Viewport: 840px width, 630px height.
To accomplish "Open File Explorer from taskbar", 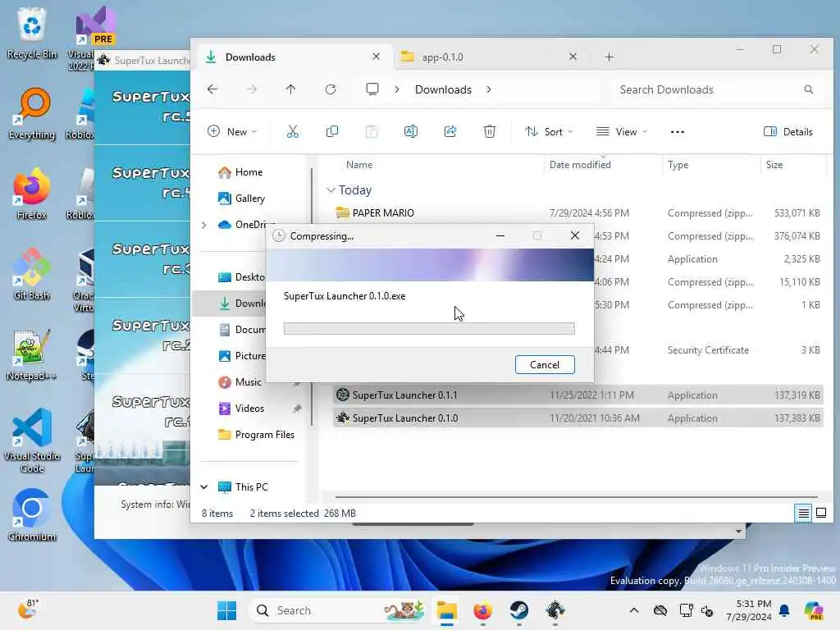I will click(x=446, y=610).
